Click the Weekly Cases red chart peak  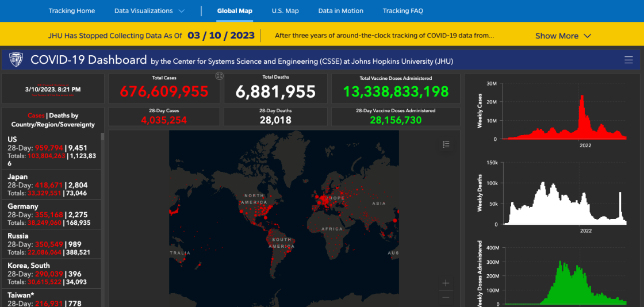582,98
